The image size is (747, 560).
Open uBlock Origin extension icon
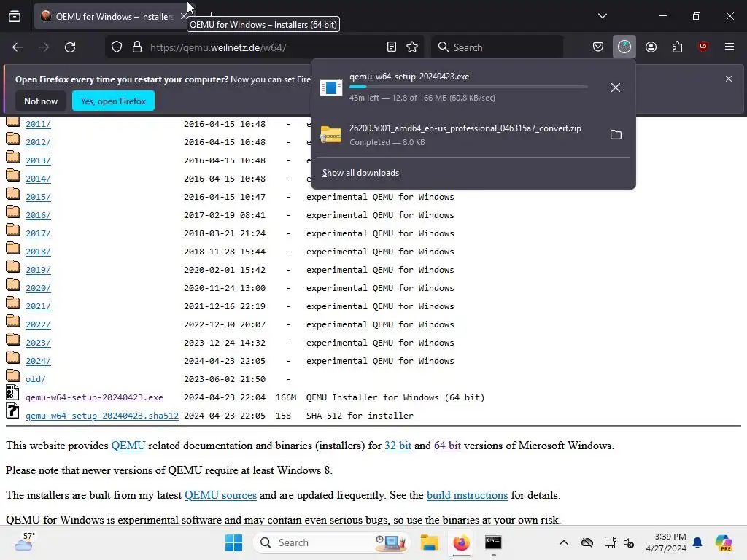703,47
